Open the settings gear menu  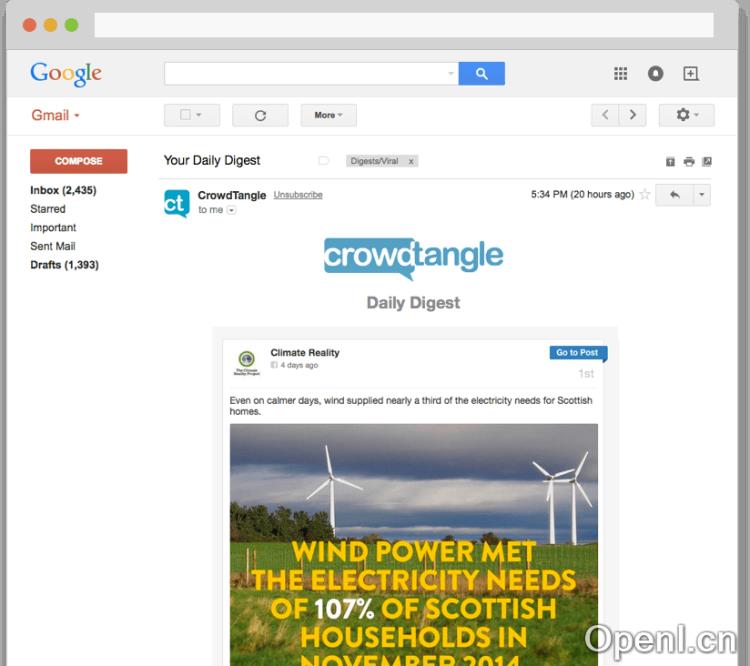click(x=686, y=115)
